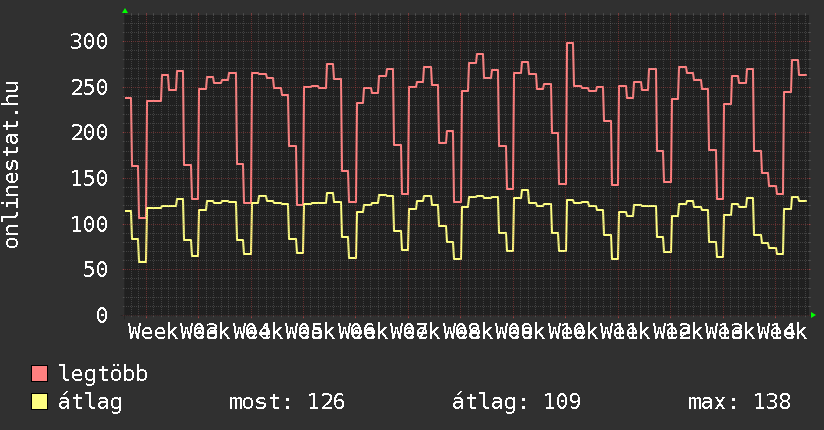Click the tallest red peak near 300

coord(570,44)
